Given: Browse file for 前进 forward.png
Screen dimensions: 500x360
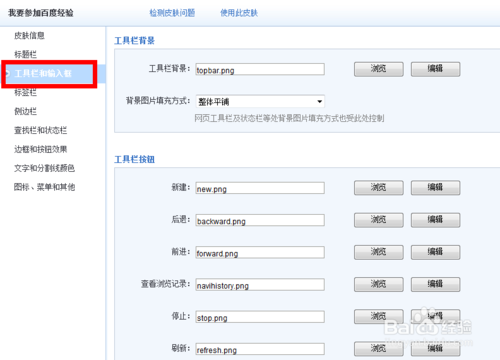Looking at the screenshot, I should pos(379,252).
